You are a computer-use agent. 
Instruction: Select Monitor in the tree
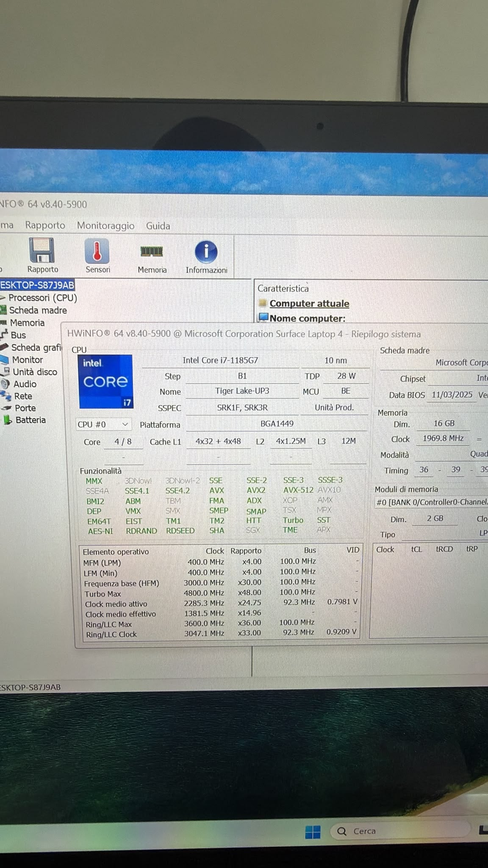[x=28, y=360]
